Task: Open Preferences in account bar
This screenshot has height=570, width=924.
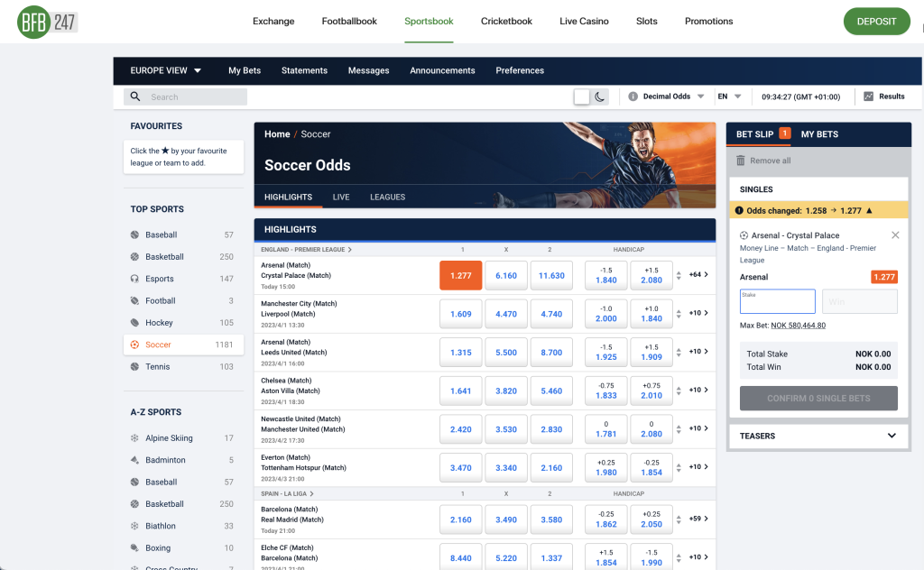Action: (x=520, y=70)
